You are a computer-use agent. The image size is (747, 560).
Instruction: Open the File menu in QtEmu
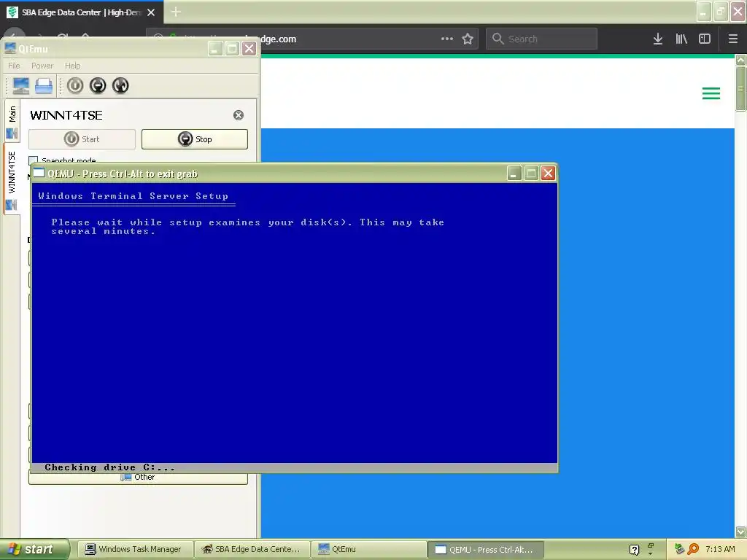(x=14, y=66)
